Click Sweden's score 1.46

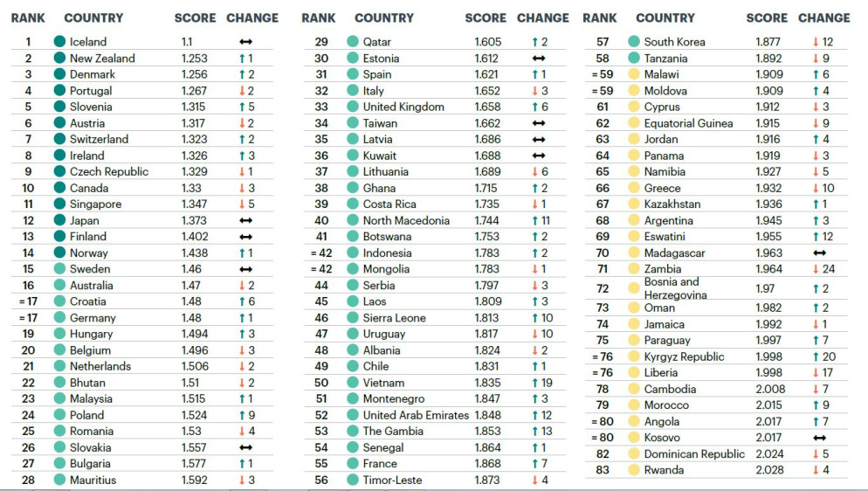(191, 269)
